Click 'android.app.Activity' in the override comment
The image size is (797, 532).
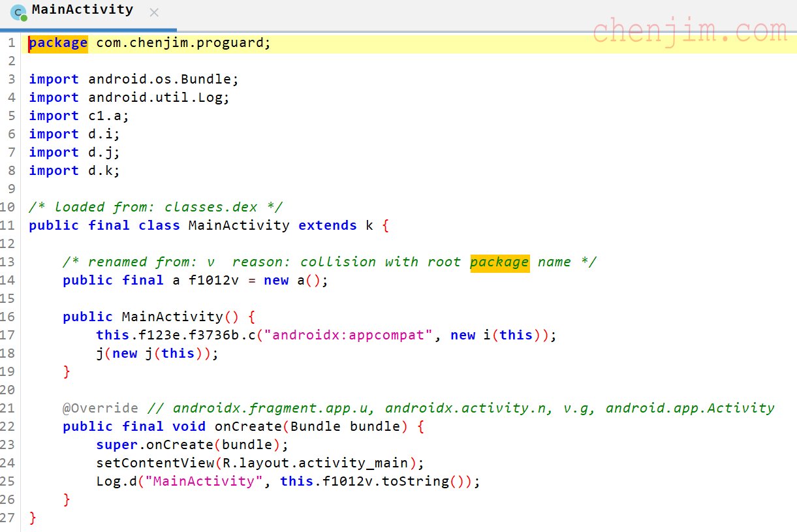point(690,409)
